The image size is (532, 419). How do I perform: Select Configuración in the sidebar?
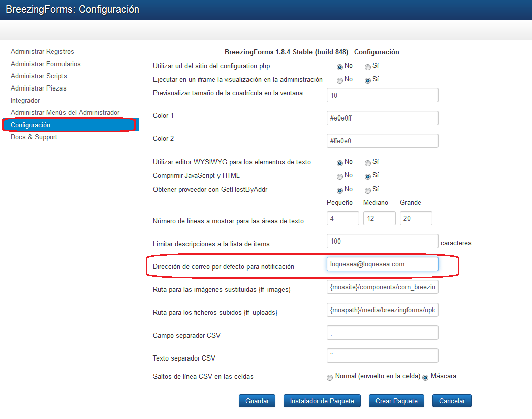(x=71, y=125)
